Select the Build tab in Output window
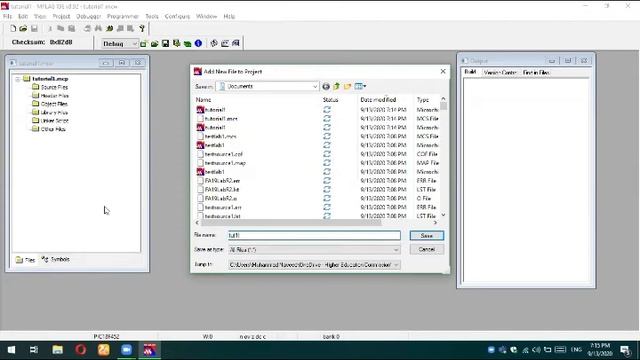This screenshot has width=640, height=360. coord(471,72)
